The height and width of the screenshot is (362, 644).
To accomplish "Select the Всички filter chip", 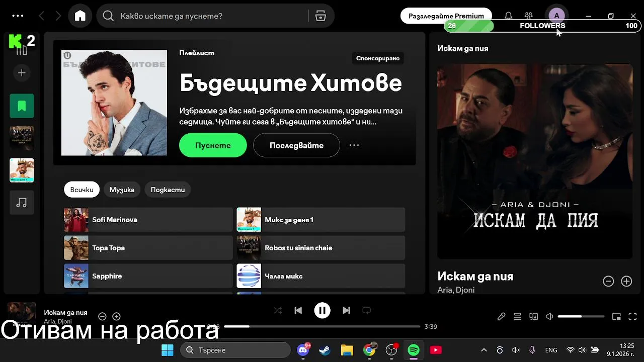I will (82, 190).
